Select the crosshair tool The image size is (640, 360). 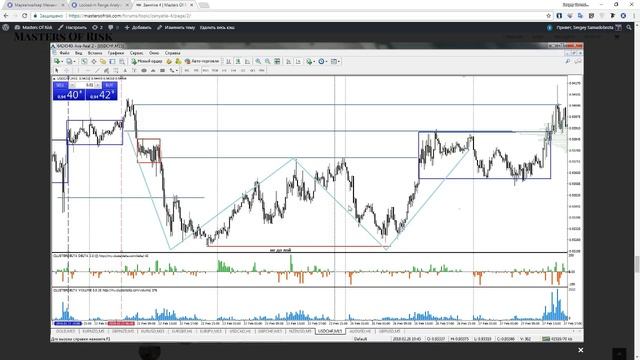tap(67, 70)
